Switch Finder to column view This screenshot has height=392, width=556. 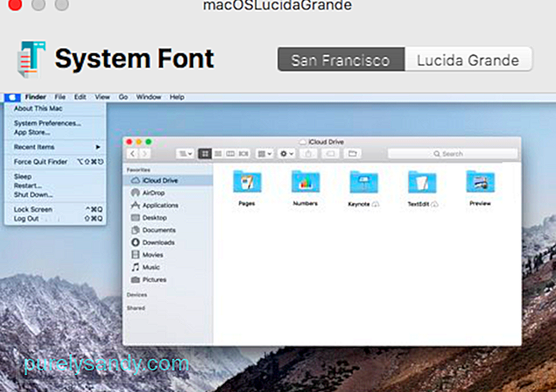(230, 154)
